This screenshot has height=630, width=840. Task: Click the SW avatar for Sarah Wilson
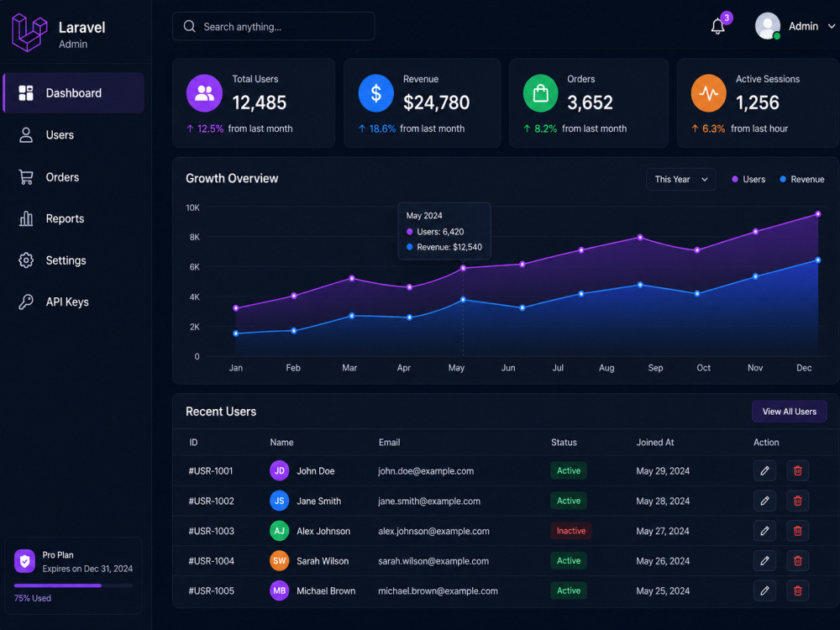coord(279,561)
